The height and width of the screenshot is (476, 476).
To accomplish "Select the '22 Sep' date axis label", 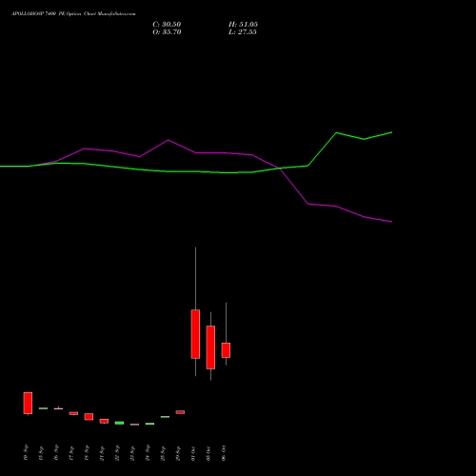I will [x=117, y=453].
